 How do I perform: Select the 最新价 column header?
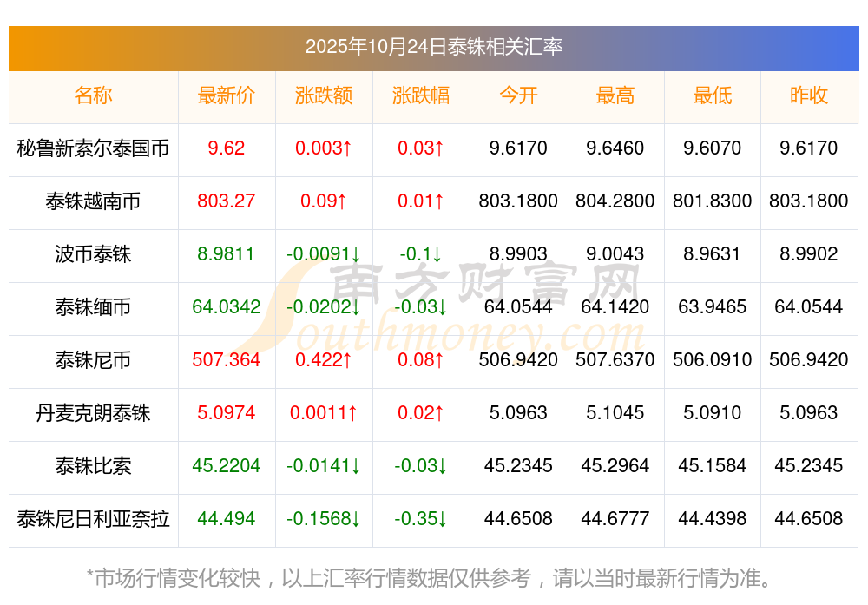pos(227,96)
